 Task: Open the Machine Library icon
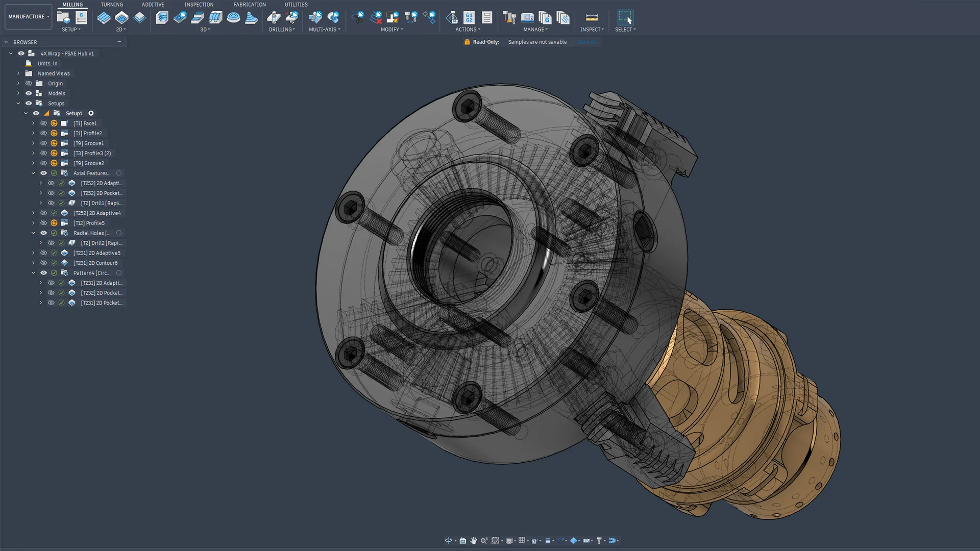527,17
